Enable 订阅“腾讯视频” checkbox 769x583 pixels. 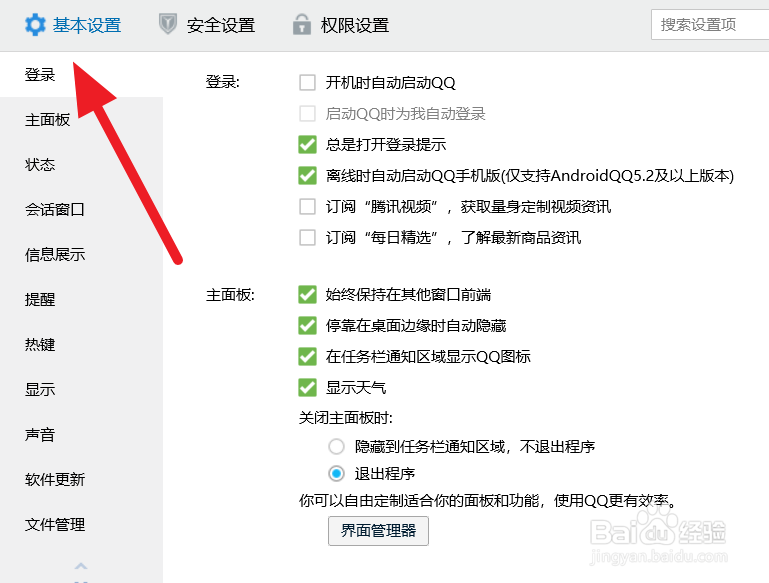click(x=308, y=206)
